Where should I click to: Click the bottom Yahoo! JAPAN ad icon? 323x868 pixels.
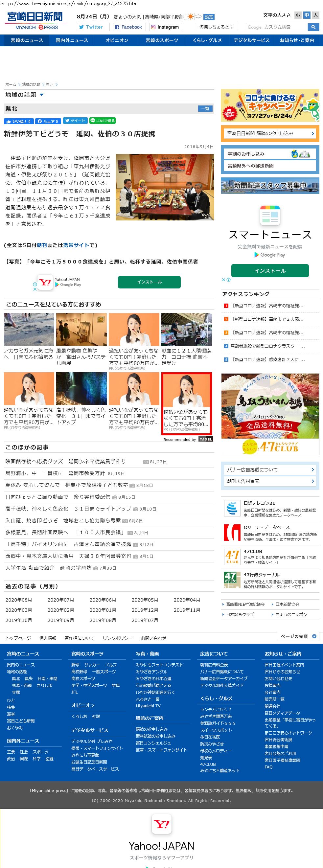pos(162,824)
